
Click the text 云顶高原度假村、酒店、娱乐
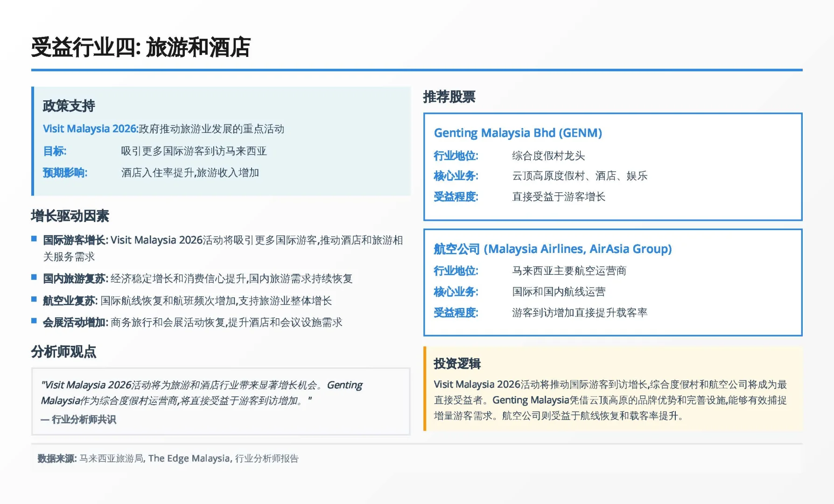[x=580, y=176]
